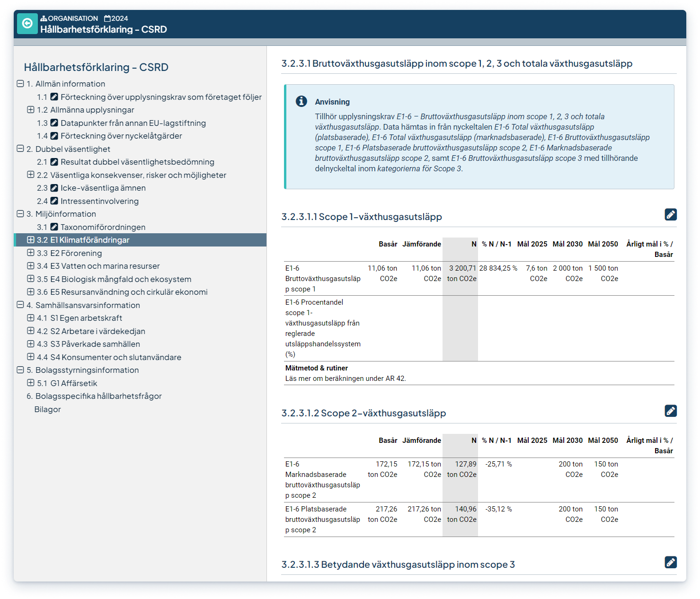Image resolution: width=700 pixels, height=599 pixels.
Task: Click the -25,71 % cell
Action: point(498,464)
